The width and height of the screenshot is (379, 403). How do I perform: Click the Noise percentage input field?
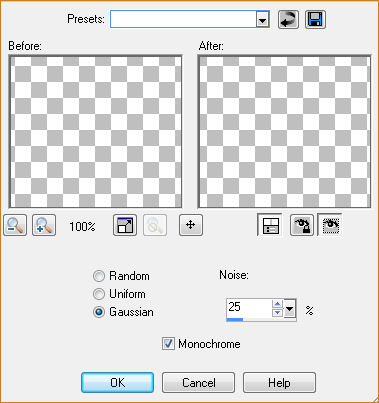249,308
